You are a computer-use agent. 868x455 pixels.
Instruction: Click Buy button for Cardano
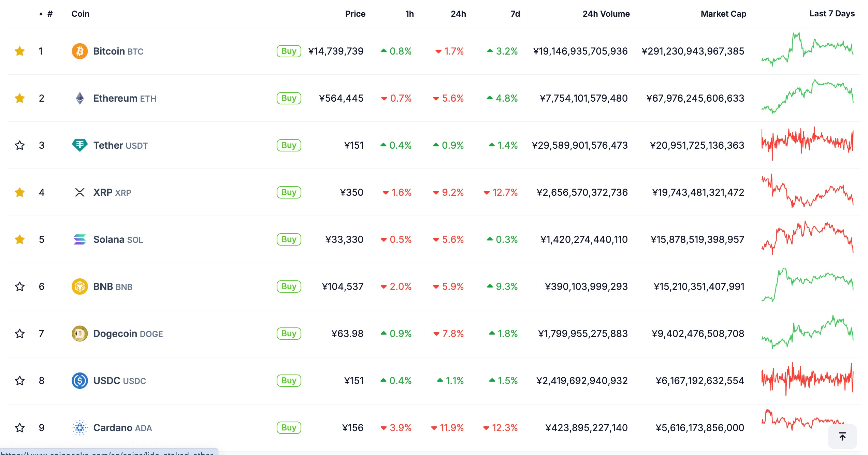coord(289,428)
